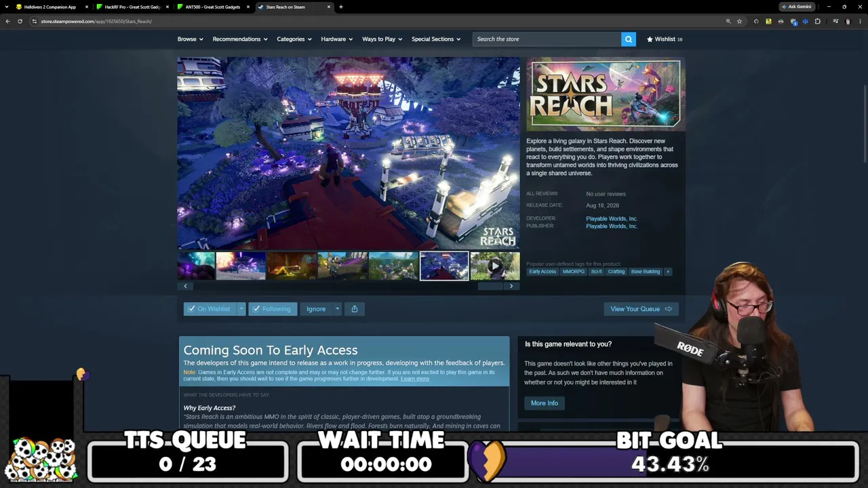Viewport: 868px width, 488px height.
Task: Select the highlighted blue night-village thumbnail
Action: 444,266
